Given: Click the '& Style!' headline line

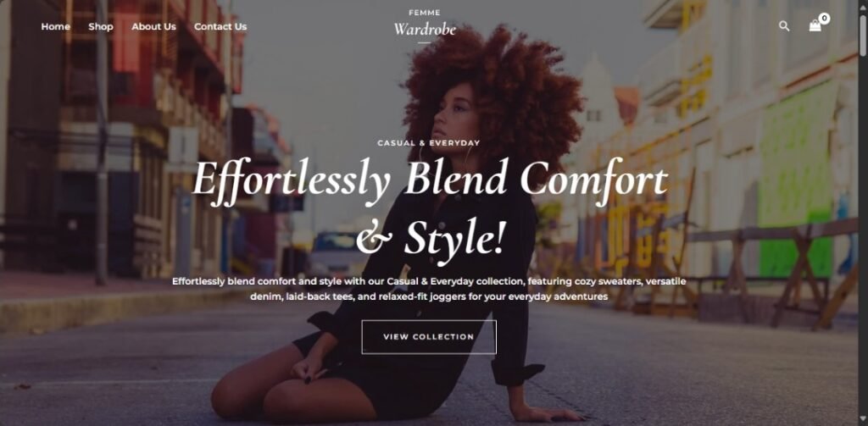Looking at the screenshot, I should [430, 238].
